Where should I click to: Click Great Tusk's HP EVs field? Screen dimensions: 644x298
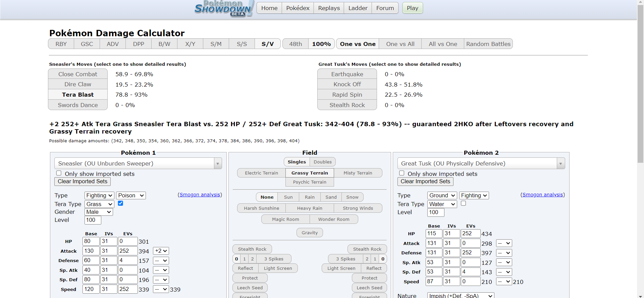[x=470, y=234]
